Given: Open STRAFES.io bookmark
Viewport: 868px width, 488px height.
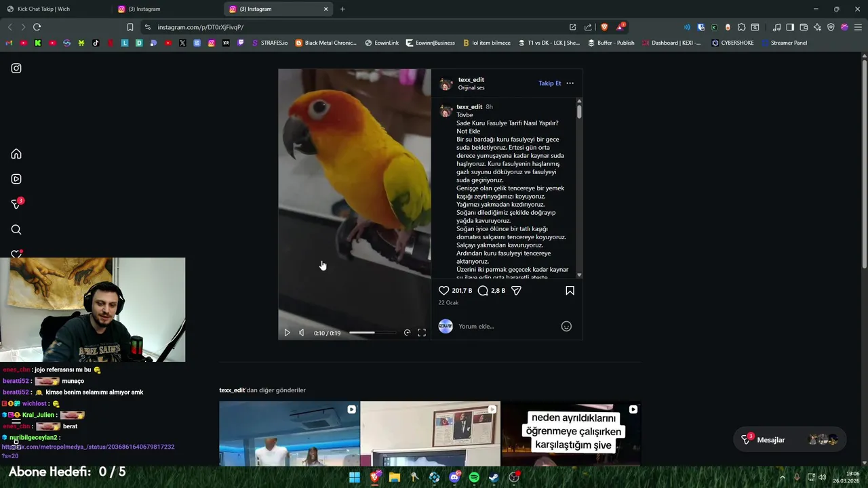Looking at the screenshot, I should [269, 43].
